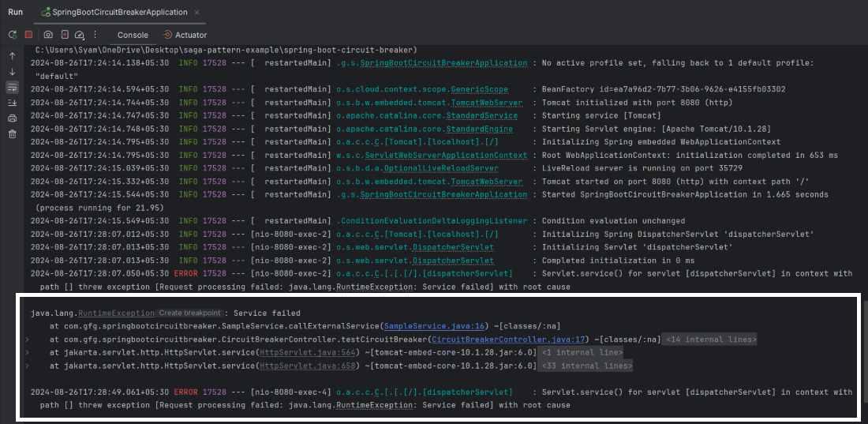
Task: Open TomcatWebServer link on 'Tomcat started' line
Action: 486,182
